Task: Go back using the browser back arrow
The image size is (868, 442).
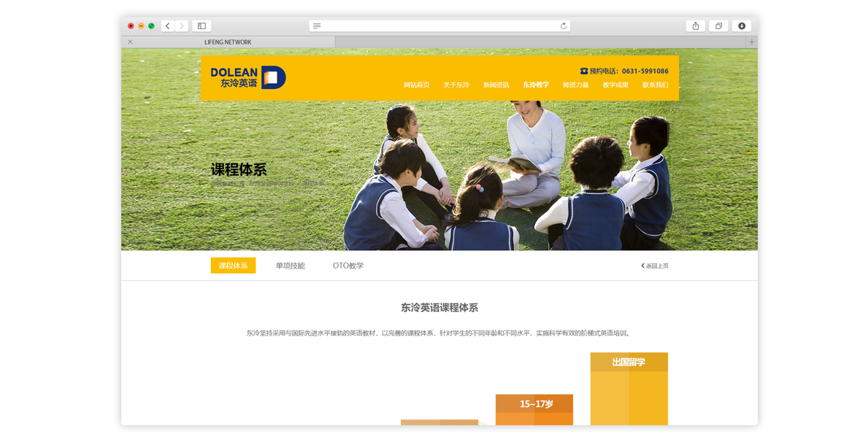Action: (x=168, y=26)
